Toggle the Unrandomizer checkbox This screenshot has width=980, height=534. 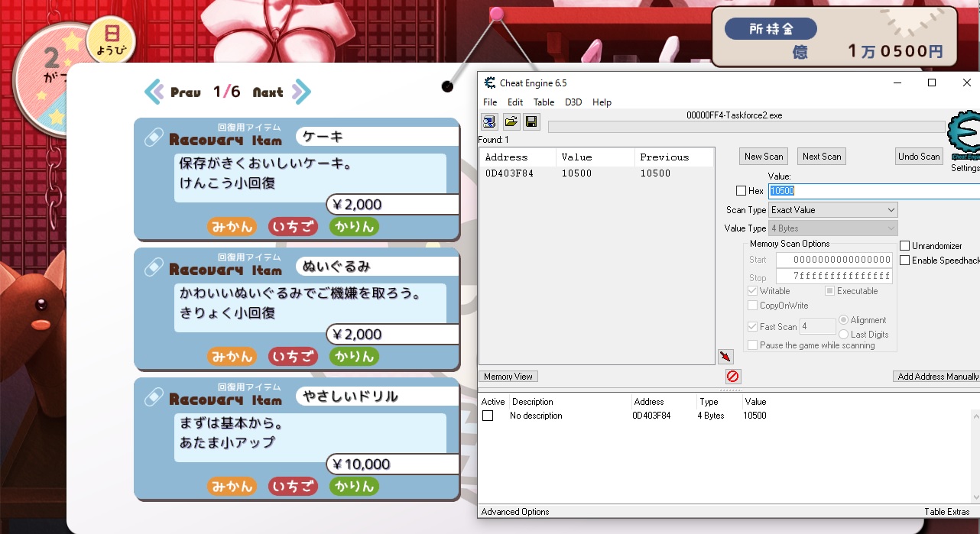[905, 246]
